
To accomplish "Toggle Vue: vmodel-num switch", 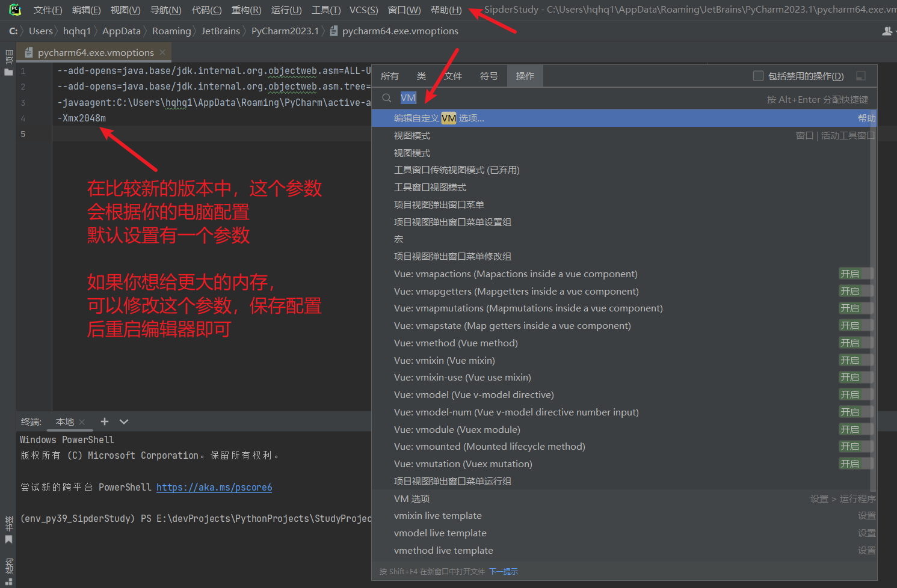I will pos(855,412).
